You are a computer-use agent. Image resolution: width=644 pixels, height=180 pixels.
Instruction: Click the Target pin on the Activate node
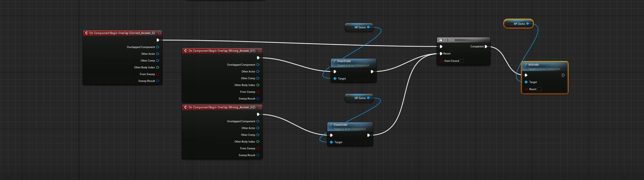point(526,82)
